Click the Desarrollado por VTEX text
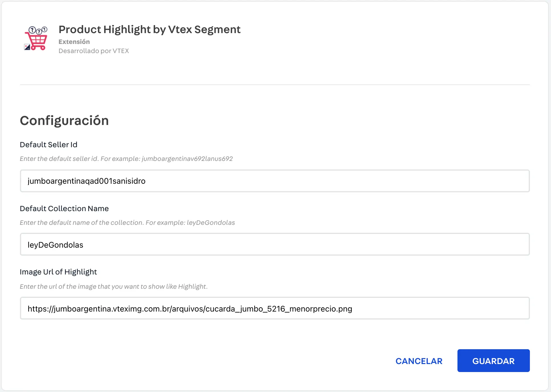551x392 pixels. (x=94, y=51)
